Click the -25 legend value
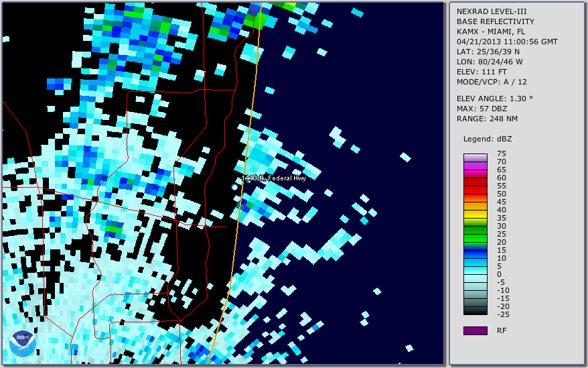 (503, 314)
